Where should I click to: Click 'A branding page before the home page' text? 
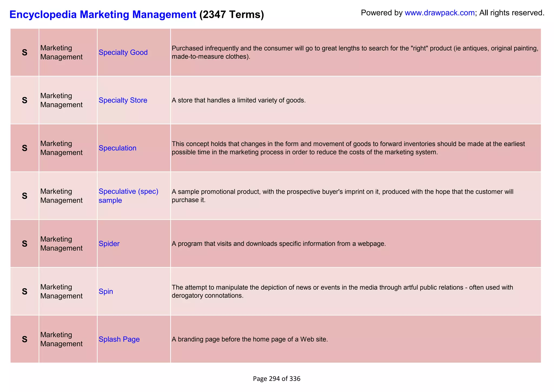click(x=250, y=339)
